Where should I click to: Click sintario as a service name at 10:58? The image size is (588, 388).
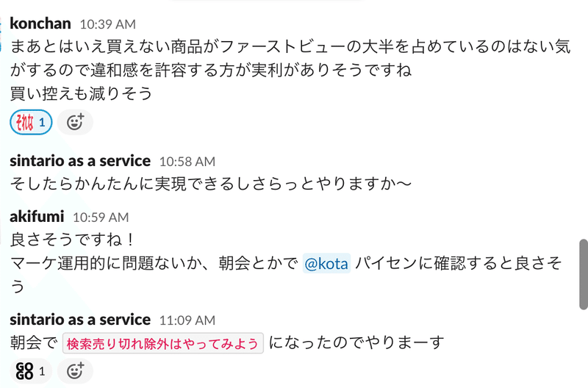(x=80, y=161)
